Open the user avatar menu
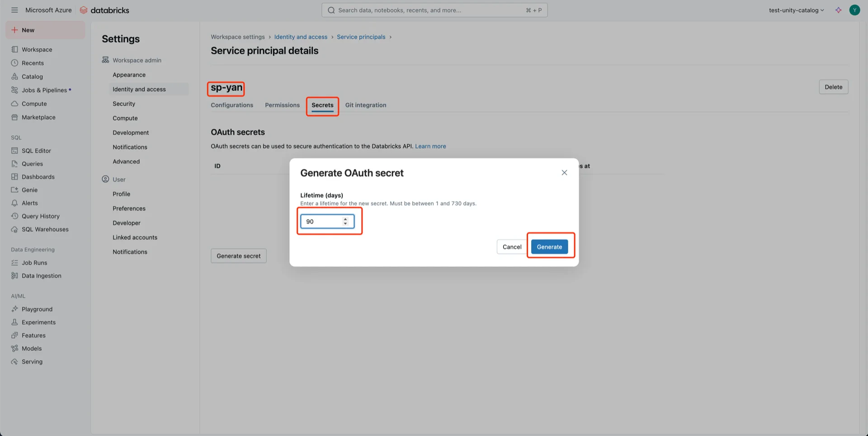The image size is (868, 436). 854,10
